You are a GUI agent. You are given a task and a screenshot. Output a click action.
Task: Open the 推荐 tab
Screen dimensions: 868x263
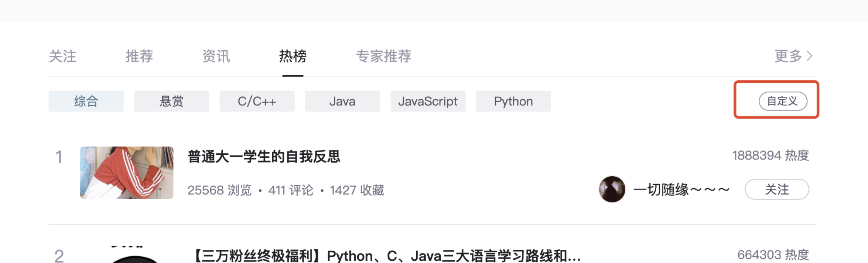point(139,57)
